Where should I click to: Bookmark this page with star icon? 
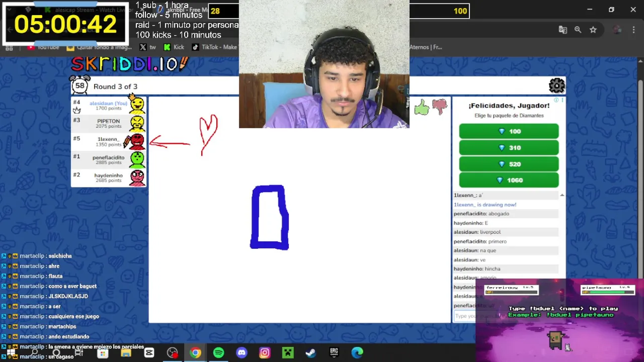[x=593, y=30]
